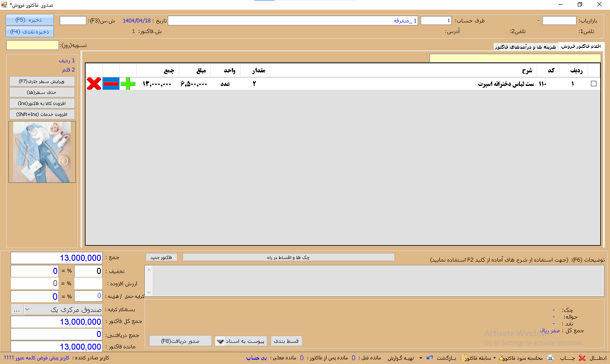Click the product image thumbnail
The width and height of the screenshot is (610, 364).
[x=42, y=152]
